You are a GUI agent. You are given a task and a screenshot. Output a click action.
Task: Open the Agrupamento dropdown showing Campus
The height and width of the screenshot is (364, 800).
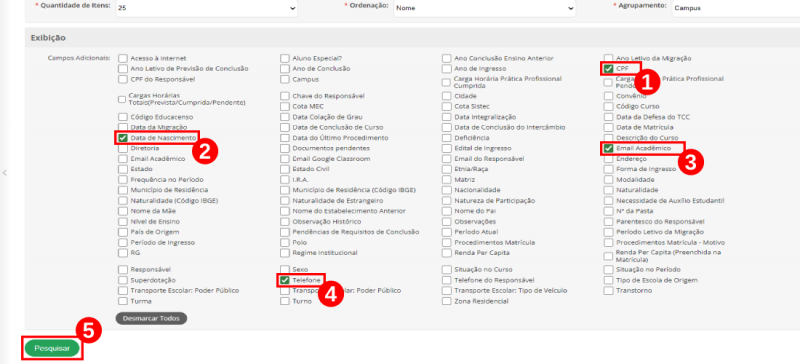736,8
